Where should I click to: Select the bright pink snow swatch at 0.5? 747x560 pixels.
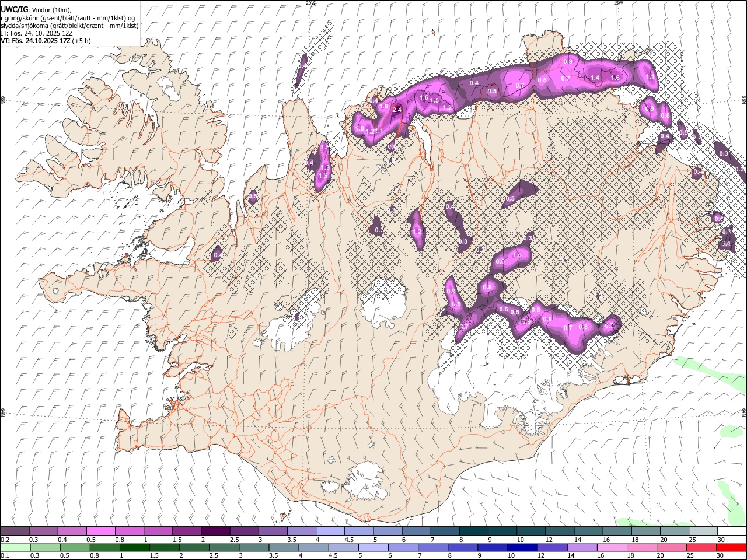tap(100, 531)
